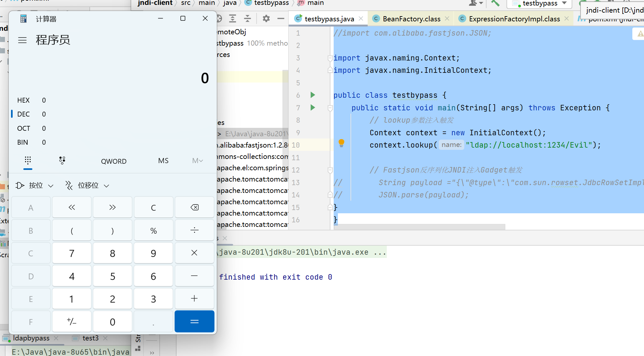Screen dimensions: 644x356
Task: Open the 位移位 bit shift dropdown
Action: (x=87, y=185)
